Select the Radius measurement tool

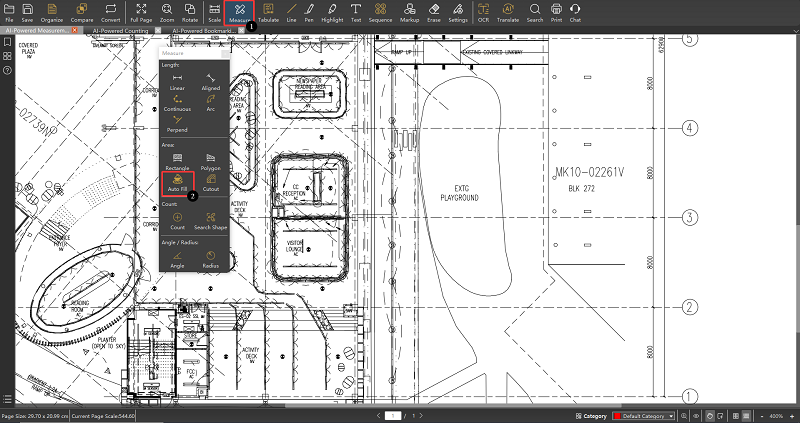[x=210, y=260]
